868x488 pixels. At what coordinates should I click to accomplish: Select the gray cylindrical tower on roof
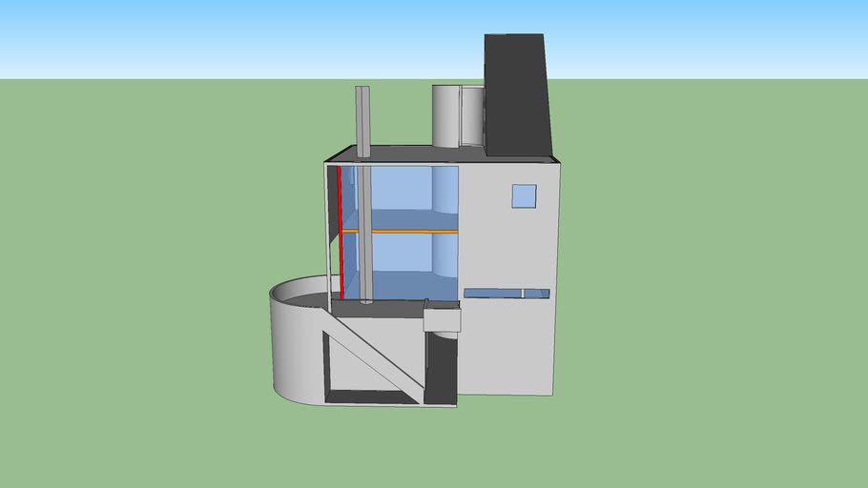[x=444, y=116]
